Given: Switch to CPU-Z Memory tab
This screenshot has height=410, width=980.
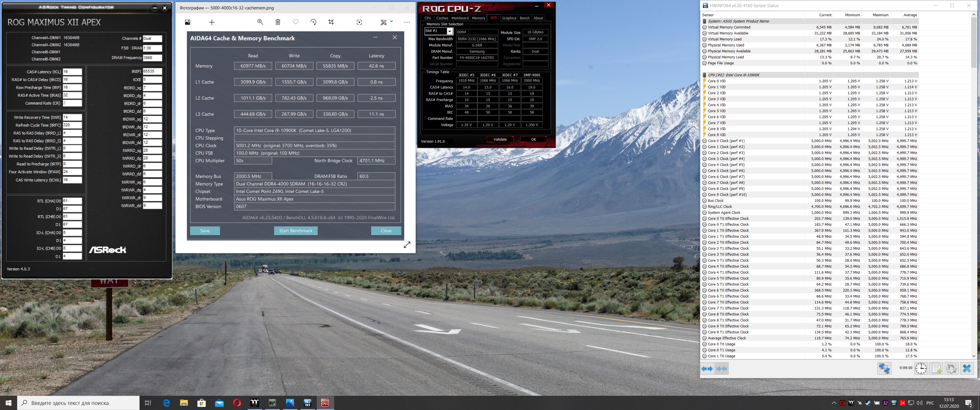Looking at the screenshot, I should coord(478,18).
